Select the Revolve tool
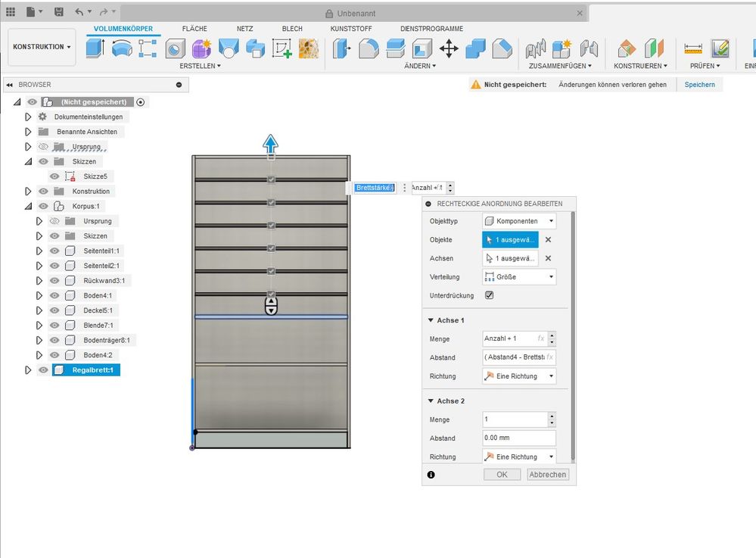 coord(122,48)
